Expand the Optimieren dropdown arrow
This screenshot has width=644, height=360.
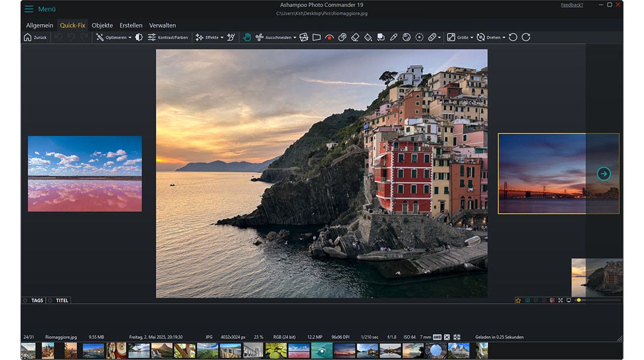[x=130, y=38]
